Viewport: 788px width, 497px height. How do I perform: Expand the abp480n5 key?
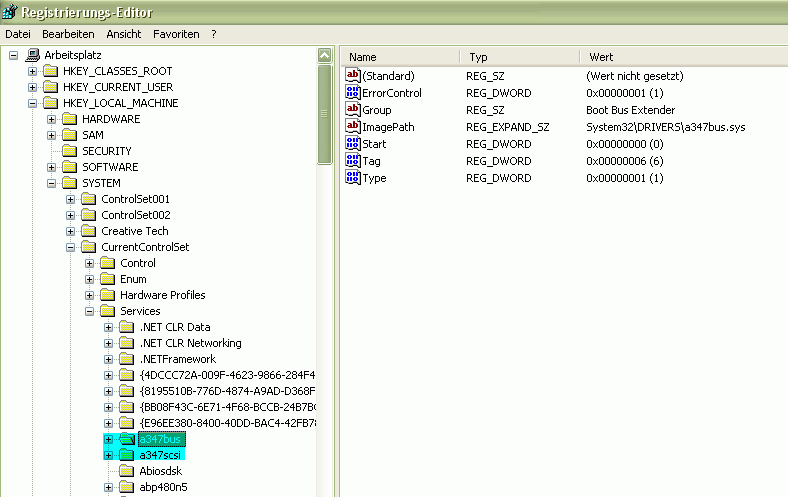click(109, 487)
